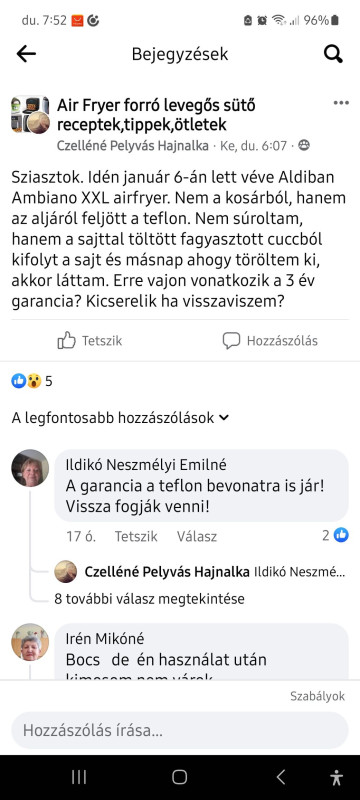The image size is (360, 800).
Task: Open Irén Mikóné's profile picture
Action: pyautogui.click(x=30, y=642)
